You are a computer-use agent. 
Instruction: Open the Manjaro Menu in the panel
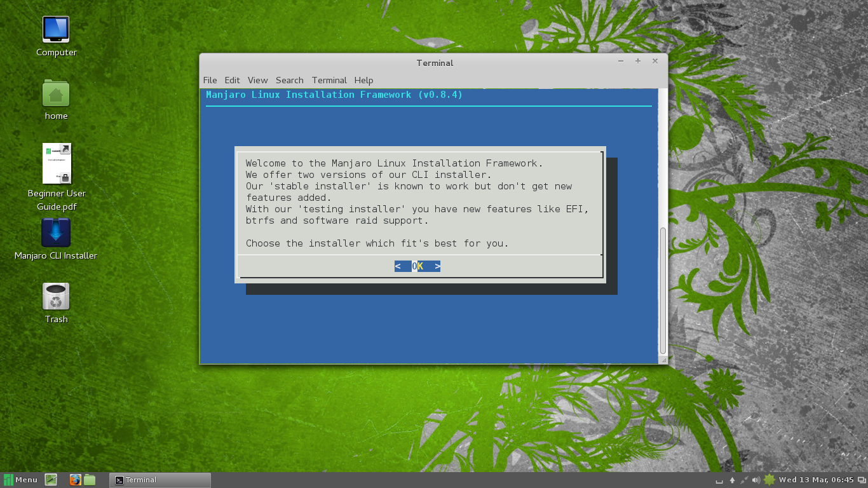pyautogui.click(x=20, y=480)
